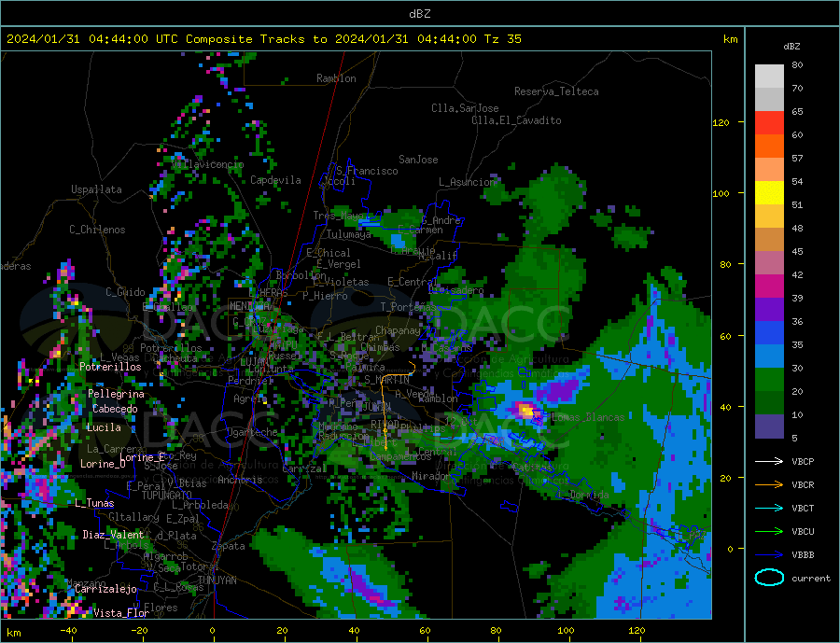
Task: Click the Cabecedo location label
Action: point(115,409)
